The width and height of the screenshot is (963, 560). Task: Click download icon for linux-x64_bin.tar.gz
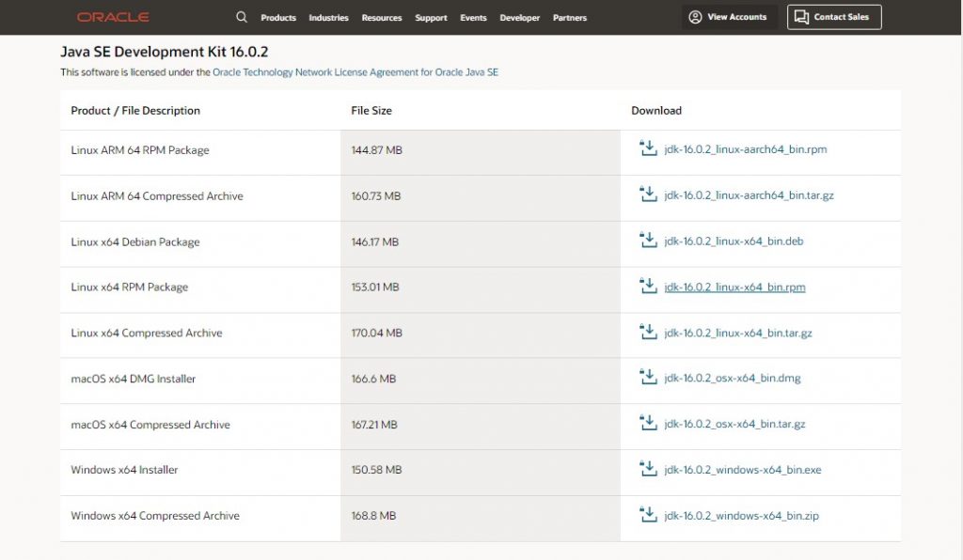(648, 332)
